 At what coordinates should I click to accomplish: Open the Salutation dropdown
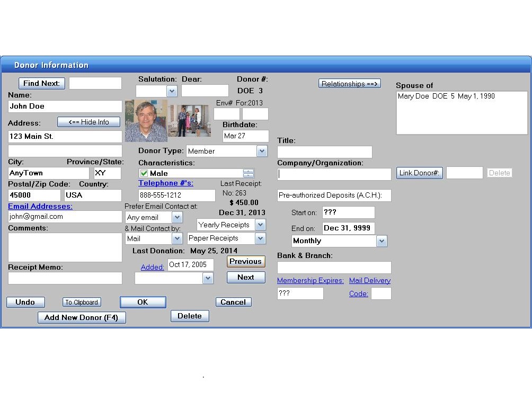click(172, 91)
